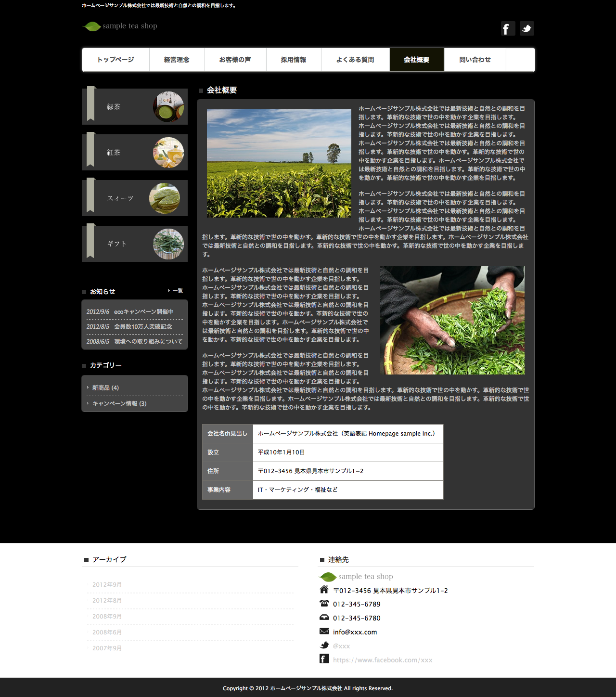The image size is (616, 697).
Task: Open the ecoキャンペーン開催中 news item
Action: [143, 312]
